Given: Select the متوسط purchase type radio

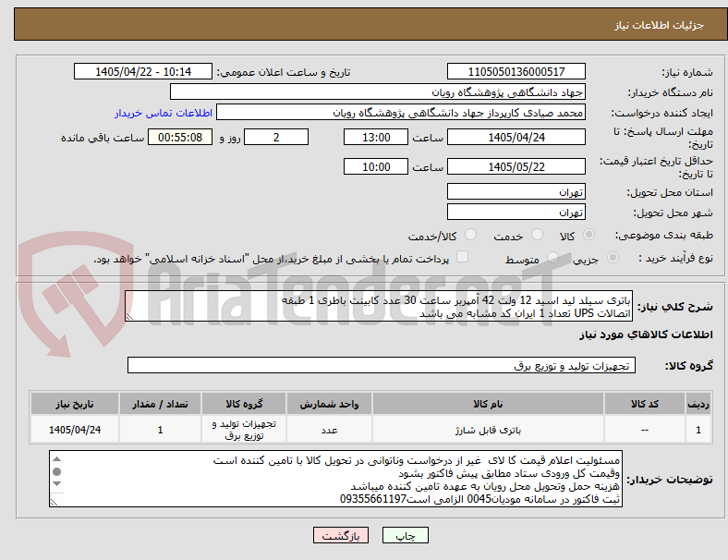Looking at the screenshot, I should tap(552, 257).
